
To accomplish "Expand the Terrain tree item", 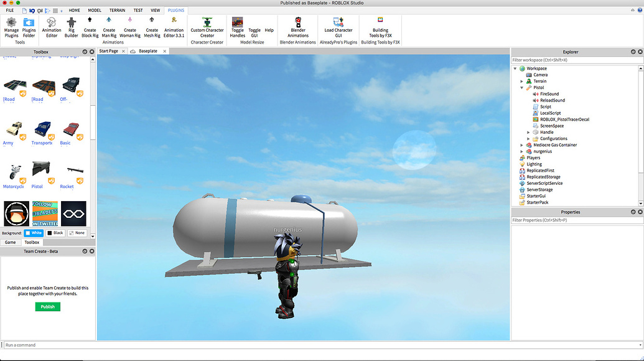I will (521, 81).
